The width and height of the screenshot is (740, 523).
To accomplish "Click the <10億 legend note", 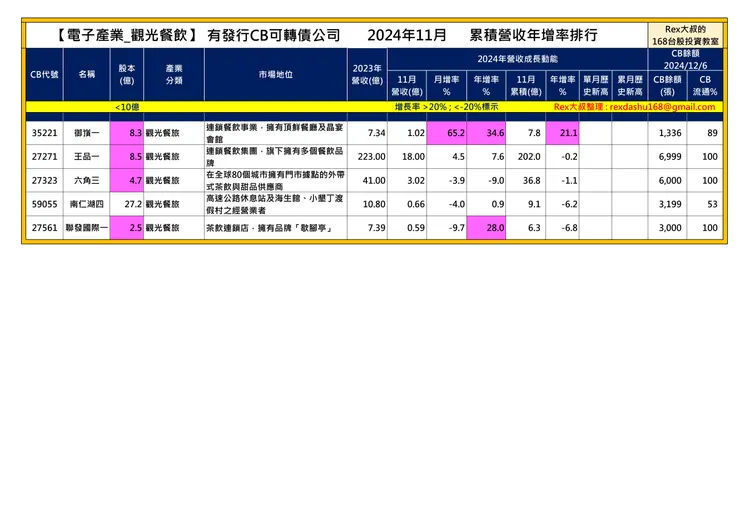I will (x=127, y=107).
